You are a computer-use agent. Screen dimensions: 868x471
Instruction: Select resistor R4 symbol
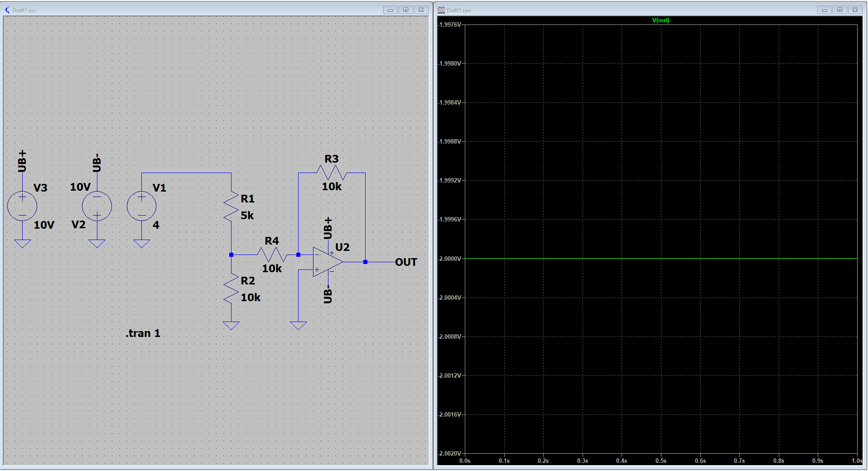pos(272,255)
